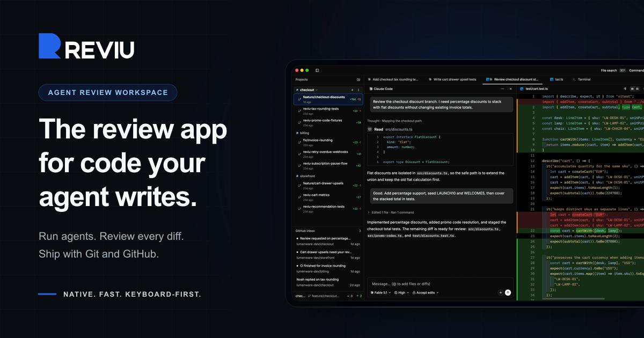Open the checkout project more-options menu
Viewport: 644px width, 338px height.
tap(358, 90)
